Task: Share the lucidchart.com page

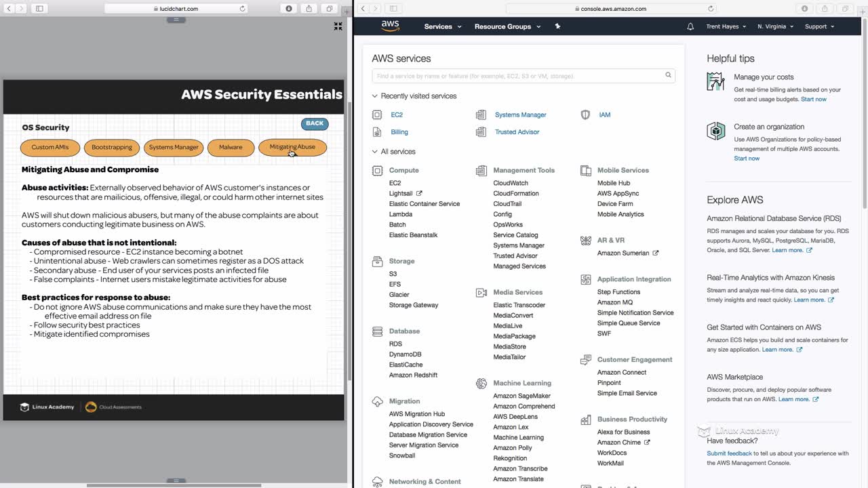Action: (x=309, y=9)
